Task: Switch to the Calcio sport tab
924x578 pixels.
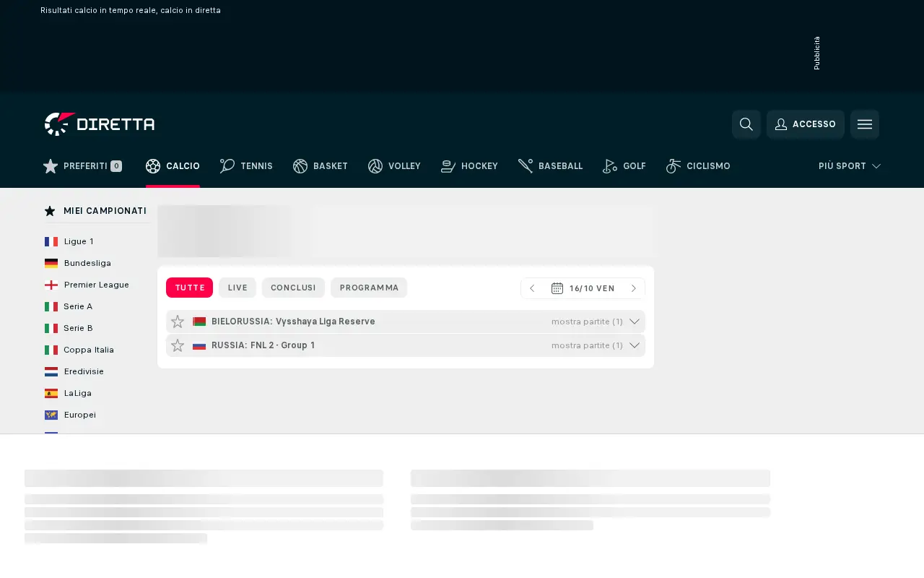Action: [173, 166]
